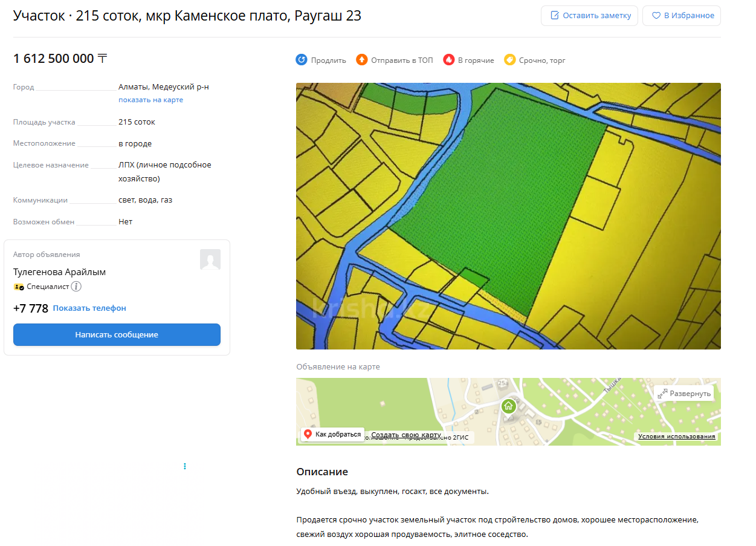Click the blue 'Продлить' refresh icon

(302, 60)
